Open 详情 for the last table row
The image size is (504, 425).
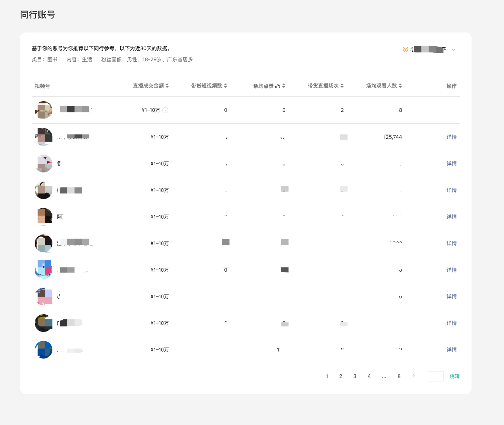click(451, 350)
